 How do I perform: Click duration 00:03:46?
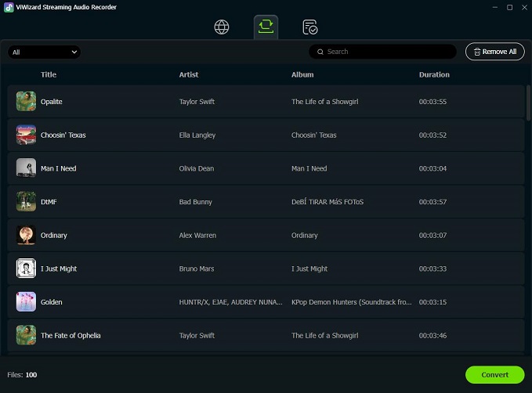pos(432,335)
